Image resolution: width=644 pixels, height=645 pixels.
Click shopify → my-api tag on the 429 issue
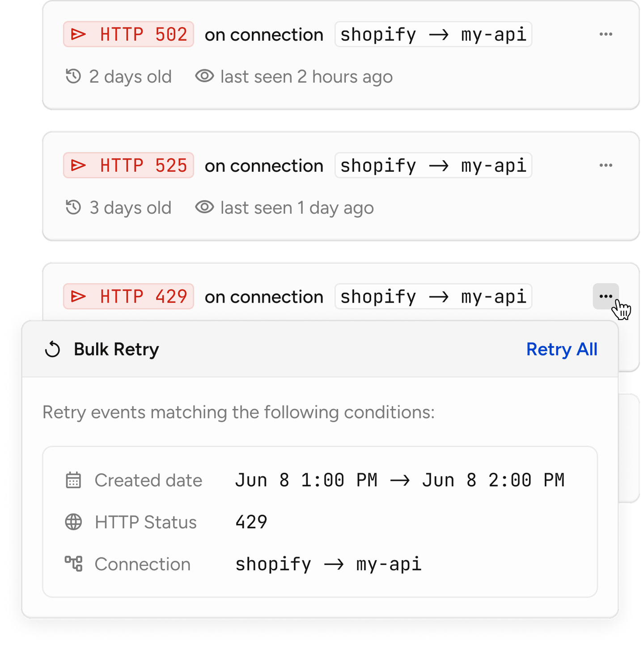(x=433, y=296)
